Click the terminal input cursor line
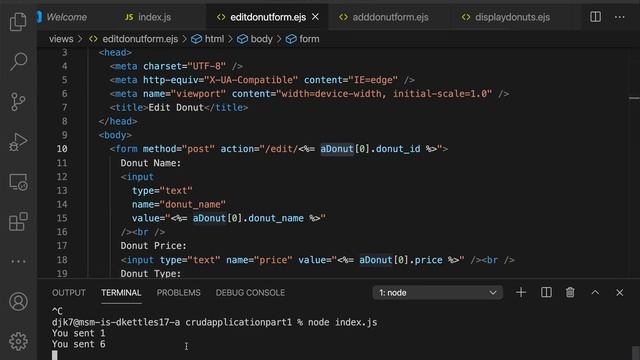This screenshot has height=360, width=640. click(55, 355)
